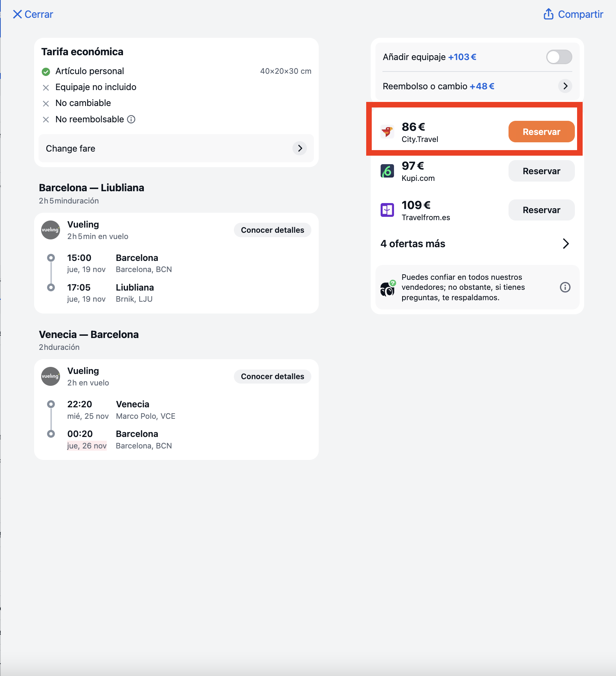
Task: Open Conocer detalles for Barcelona–Liubliana flight
Action: (x=272, y=230)
